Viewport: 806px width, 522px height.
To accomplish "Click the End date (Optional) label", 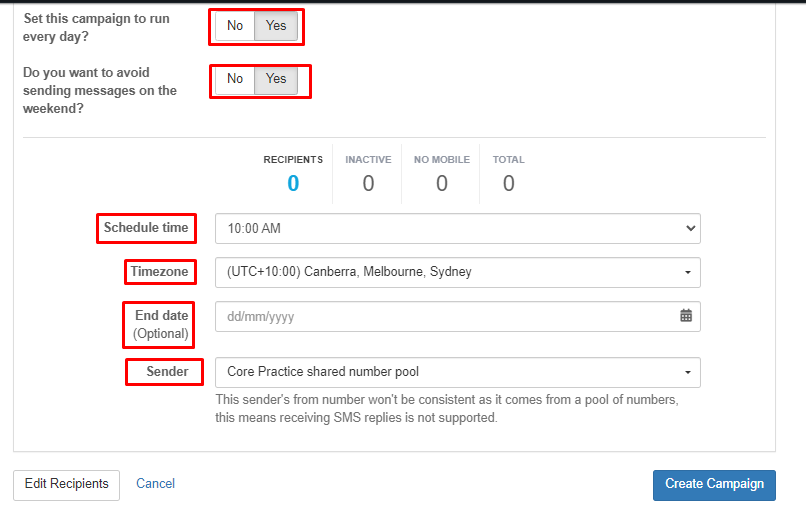I will (161, 325).
